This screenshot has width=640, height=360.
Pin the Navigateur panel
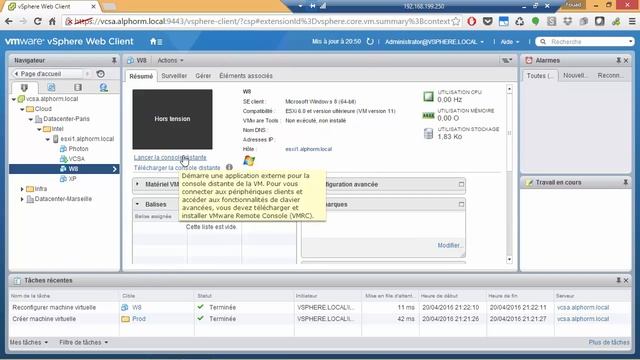pos(114,60)
